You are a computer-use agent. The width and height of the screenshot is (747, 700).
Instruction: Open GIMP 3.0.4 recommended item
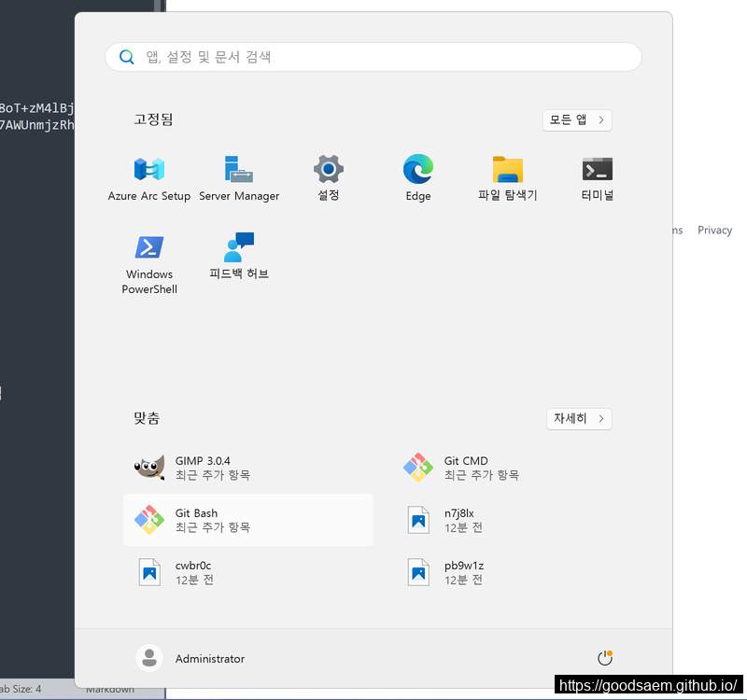248,468
